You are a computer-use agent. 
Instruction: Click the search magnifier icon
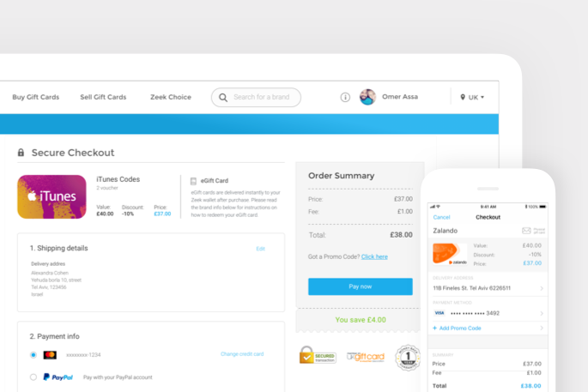(223, 98)
